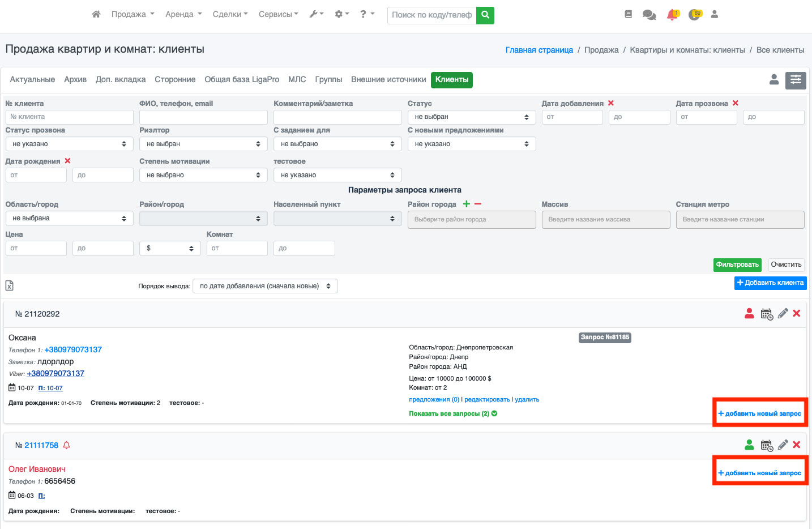
Task: Delete client 21120292 with red cross
Action: (x=797, y=314)
